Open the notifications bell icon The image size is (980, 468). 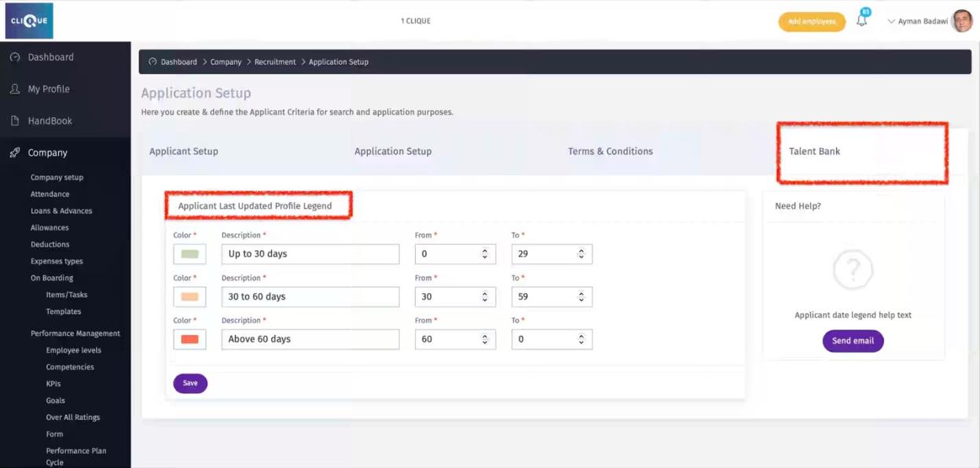862,21
